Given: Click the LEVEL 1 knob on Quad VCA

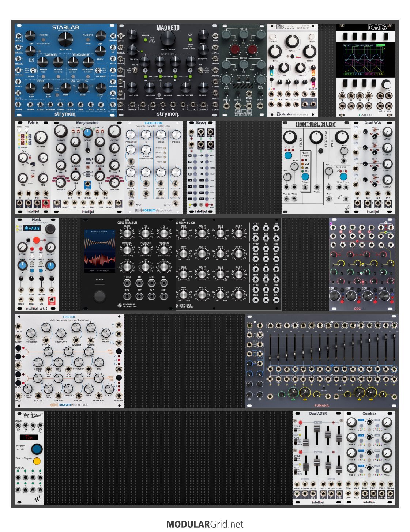Looking at the screenshot, I should pyautogui.click(x=387, y=132).
